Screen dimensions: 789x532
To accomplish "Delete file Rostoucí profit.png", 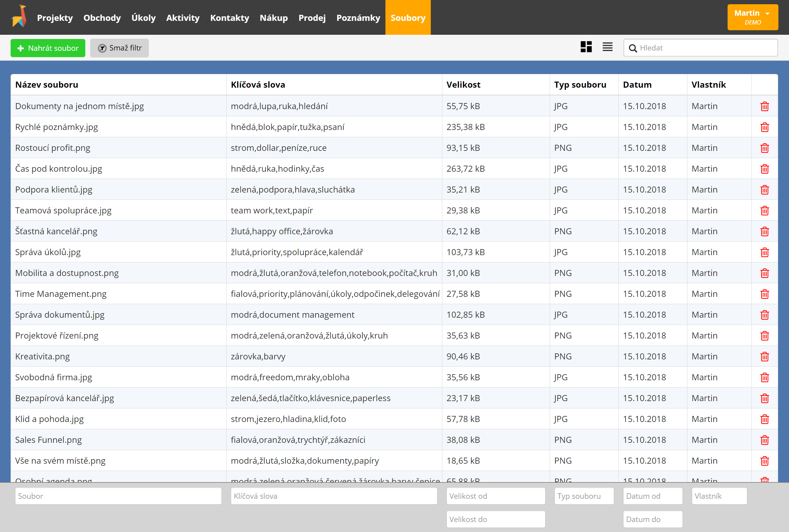I will (x=764, y=148).
